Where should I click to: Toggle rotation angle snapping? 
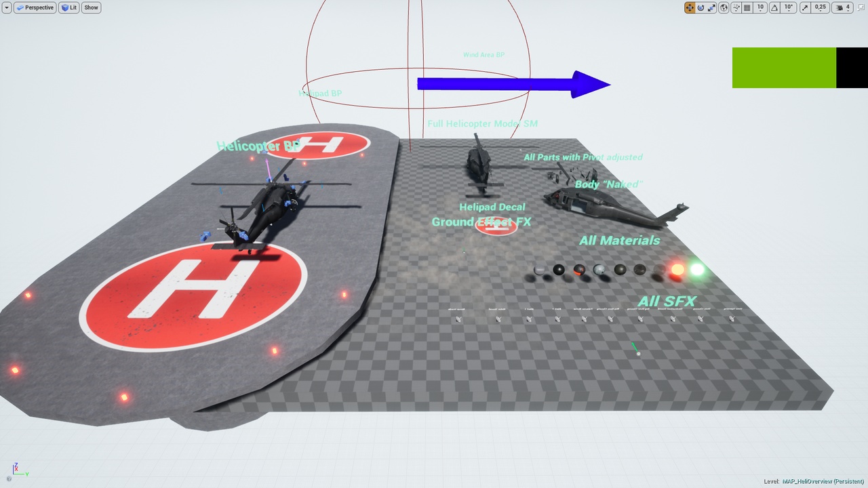click(774, 7)
